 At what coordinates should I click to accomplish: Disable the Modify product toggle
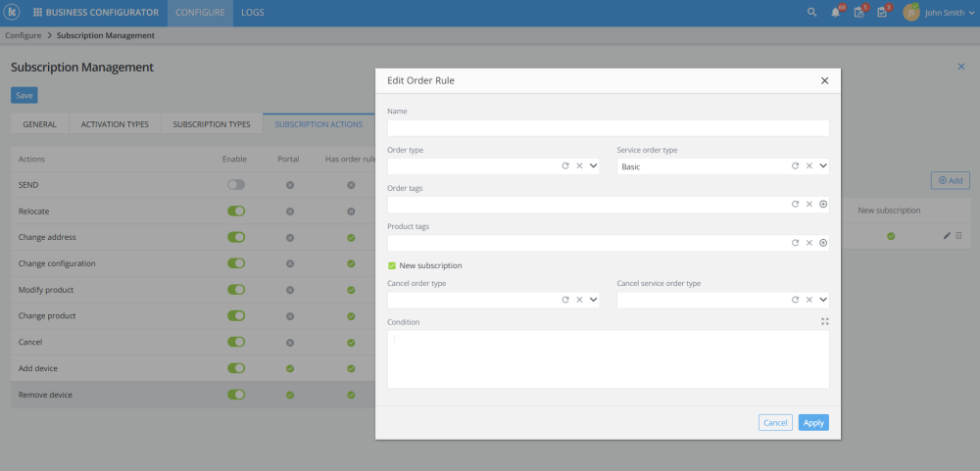click(x=236, y=290)
